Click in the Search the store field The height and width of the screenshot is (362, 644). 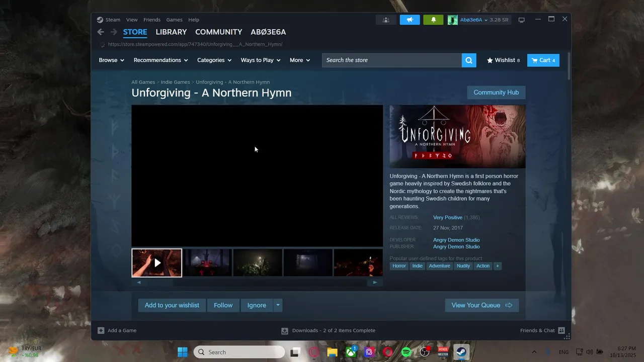coord(392,60)
